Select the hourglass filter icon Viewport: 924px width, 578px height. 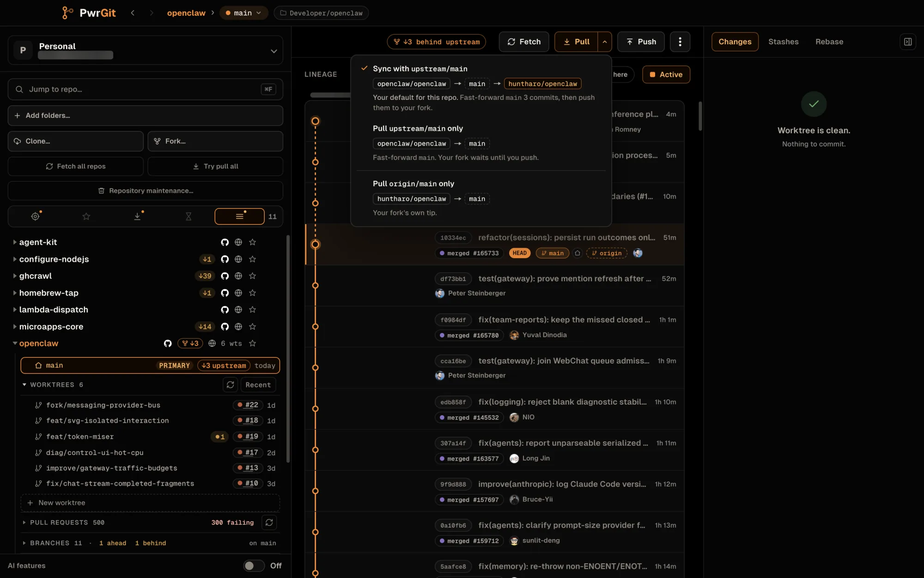tap(188, 216)
